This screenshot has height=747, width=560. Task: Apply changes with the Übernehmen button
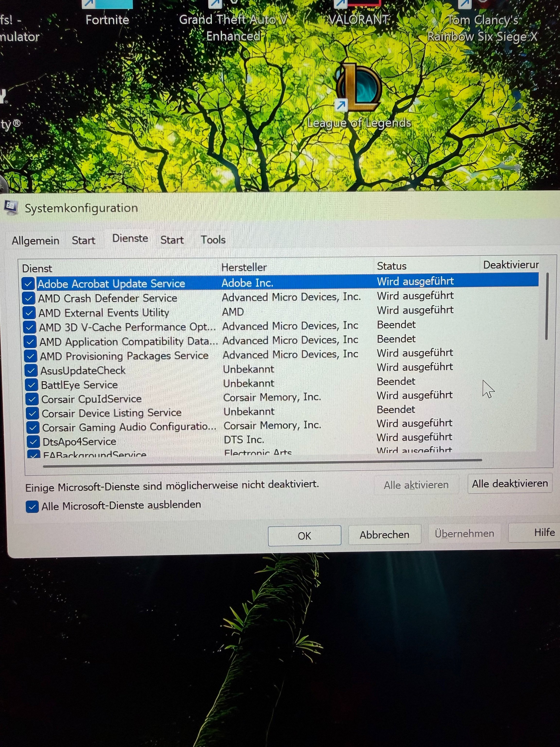tap(464, 534)
